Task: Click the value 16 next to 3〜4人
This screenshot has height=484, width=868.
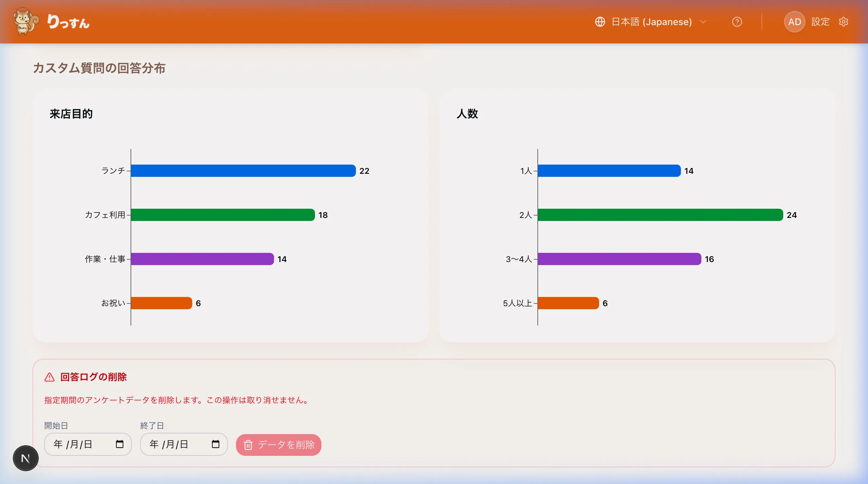Action: click(709, 259)
